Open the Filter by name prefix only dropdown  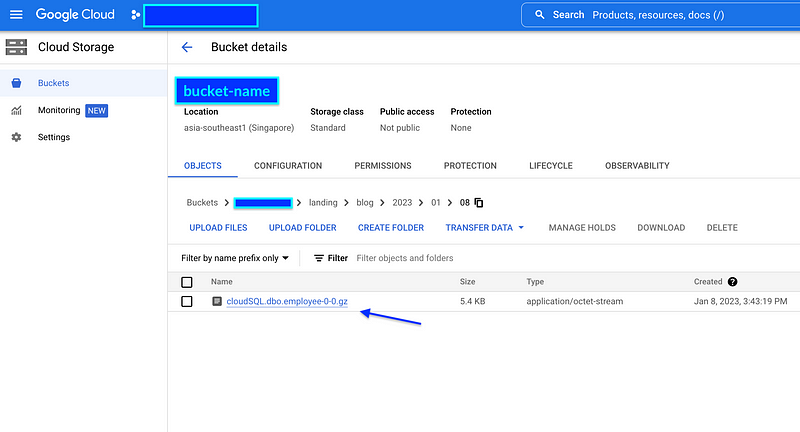click(236, 258)
